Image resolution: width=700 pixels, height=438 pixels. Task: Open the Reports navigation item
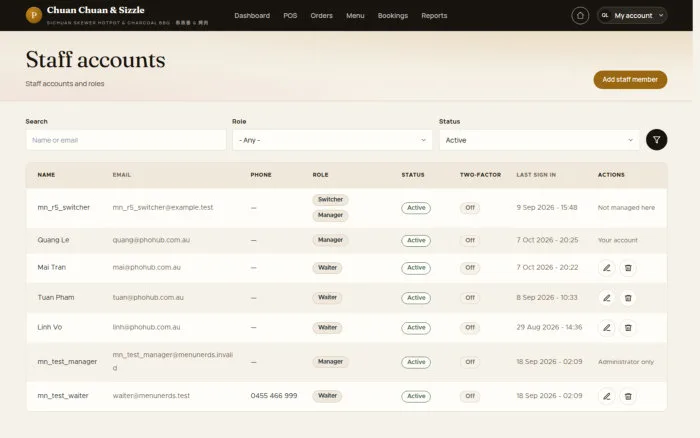click(434, 16)
